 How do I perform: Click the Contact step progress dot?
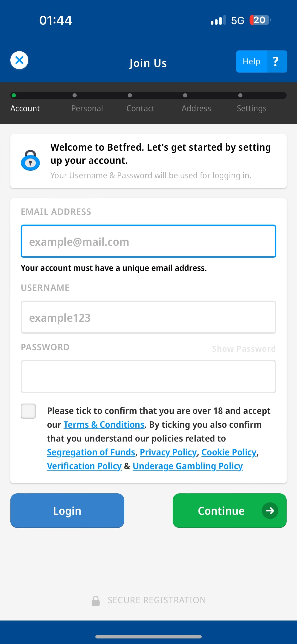(x=130, y=95)
